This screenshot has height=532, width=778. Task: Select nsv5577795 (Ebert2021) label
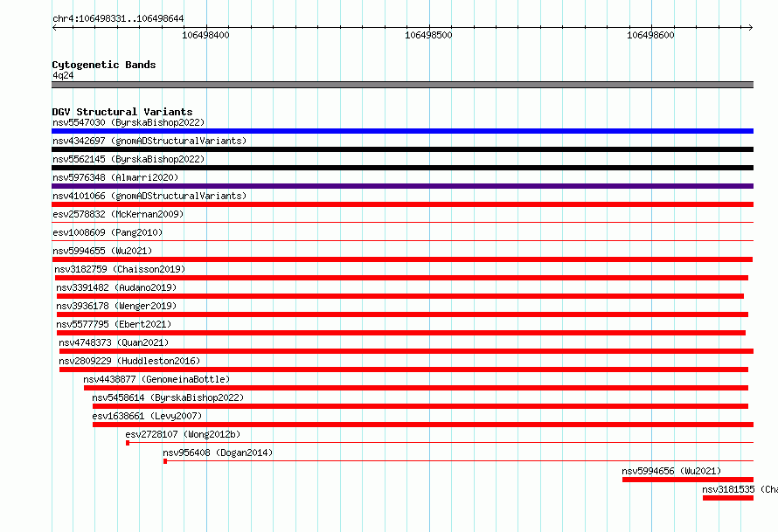[114, 324]
